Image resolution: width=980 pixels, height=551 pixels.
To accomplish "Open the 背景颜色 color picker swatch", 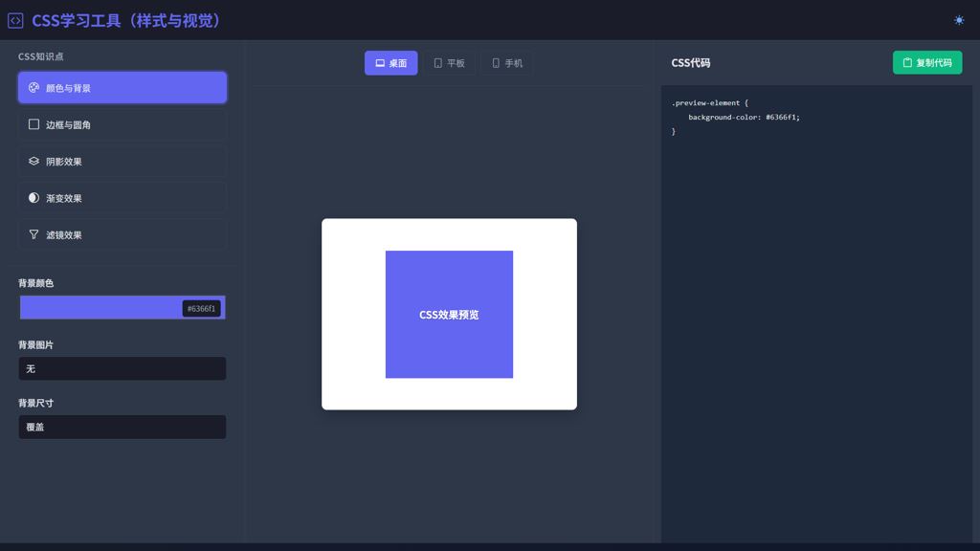I will 100,307.
